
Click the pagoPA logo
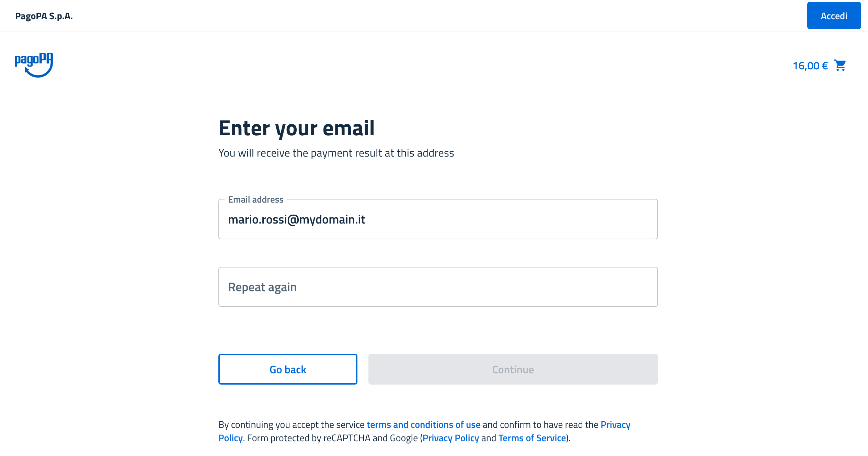34,65
